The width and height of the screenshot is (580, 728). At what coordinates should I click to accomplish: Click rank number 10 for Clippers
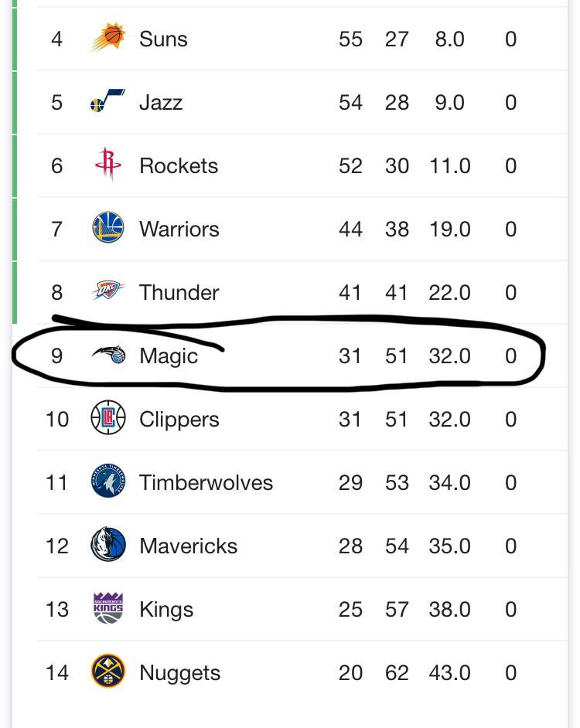[57, 420]
